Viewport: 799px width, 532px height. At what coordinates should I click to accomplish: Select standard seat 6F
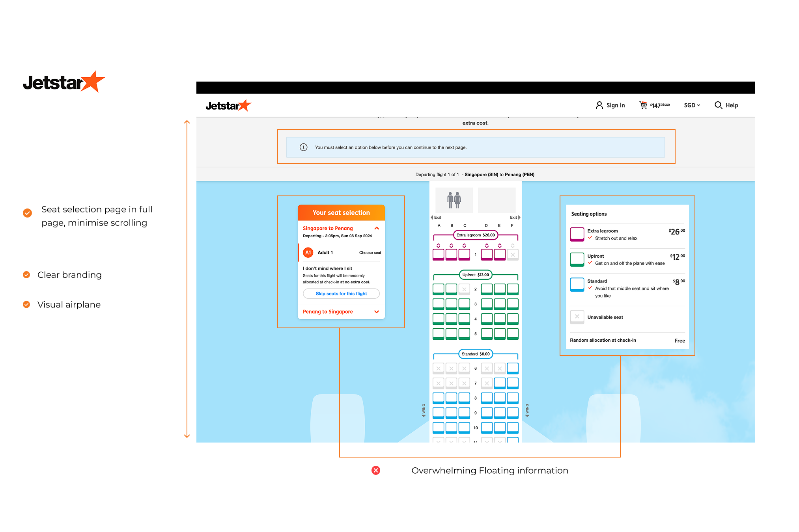point(513,368)
